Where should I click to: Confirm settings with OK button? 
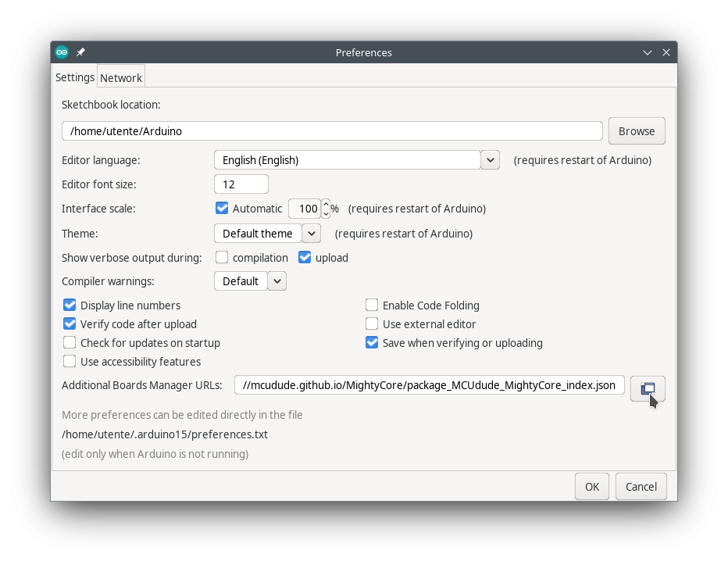[592, 486]
